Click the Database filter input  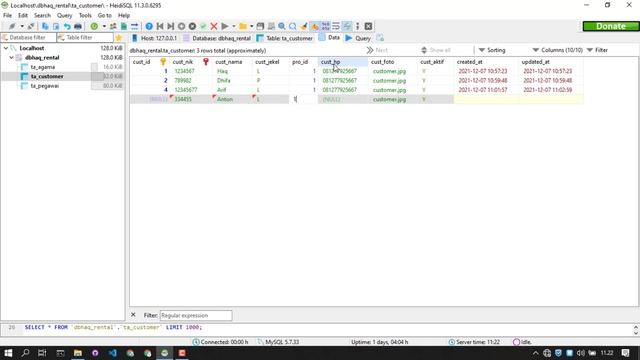pyautogui.click(x=28, y=38)
